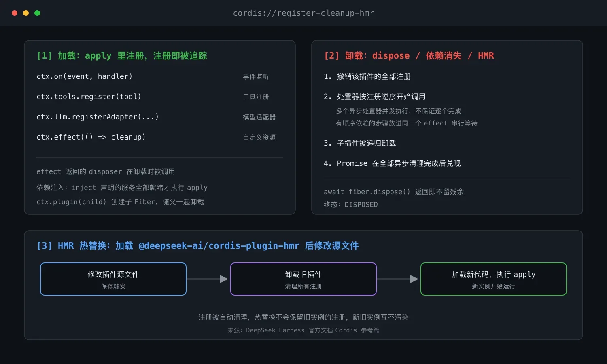607x364 pixels.
Task: Click source line '来源: DeepSeek Harness 官方文档 Cordis 参考篇'
Action: tap(303, 330)
